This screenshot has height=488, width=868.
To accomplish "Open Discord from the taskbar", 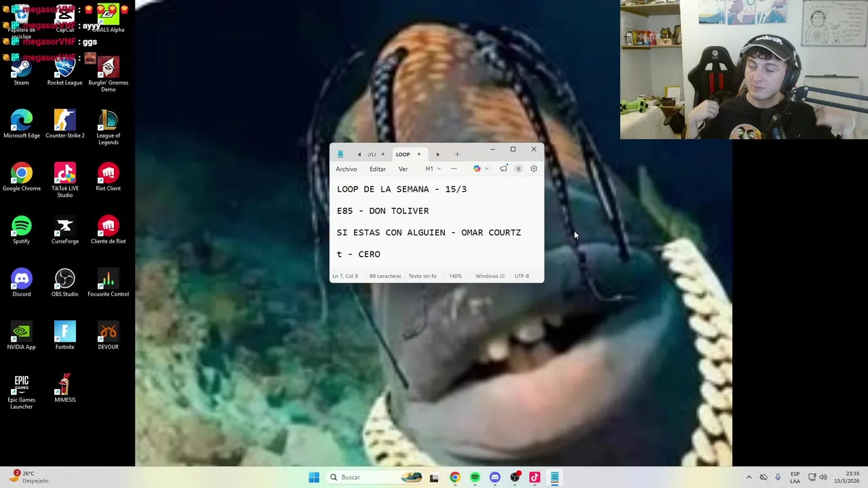I will click(494, 477).
